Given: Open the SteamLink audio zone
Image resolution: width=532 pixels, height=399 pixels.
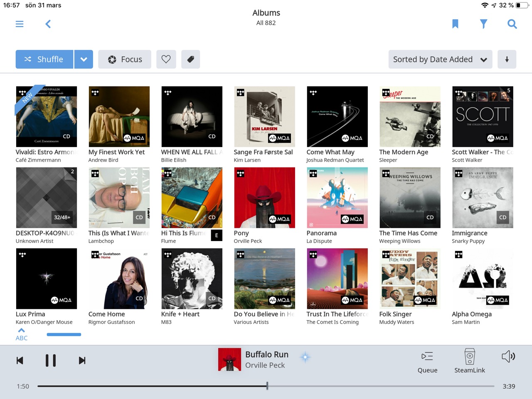Looking at the screenshot, I should pos(469,361).
